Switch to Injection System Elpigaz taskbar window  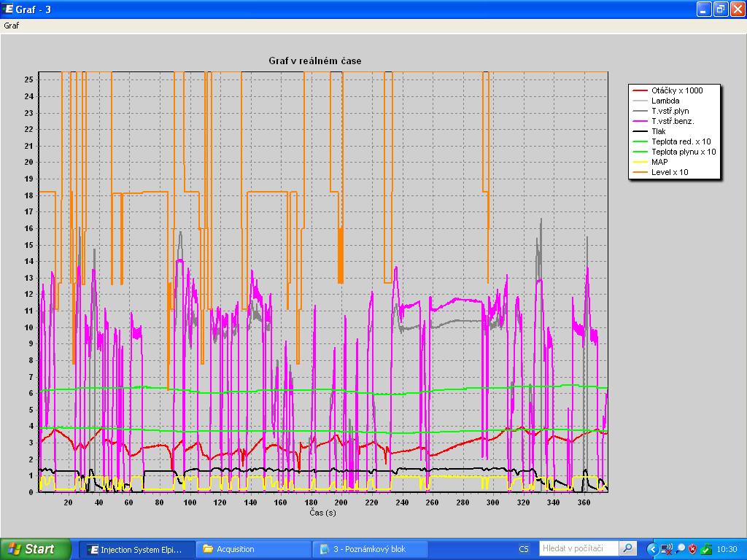(x=137, y=549)
